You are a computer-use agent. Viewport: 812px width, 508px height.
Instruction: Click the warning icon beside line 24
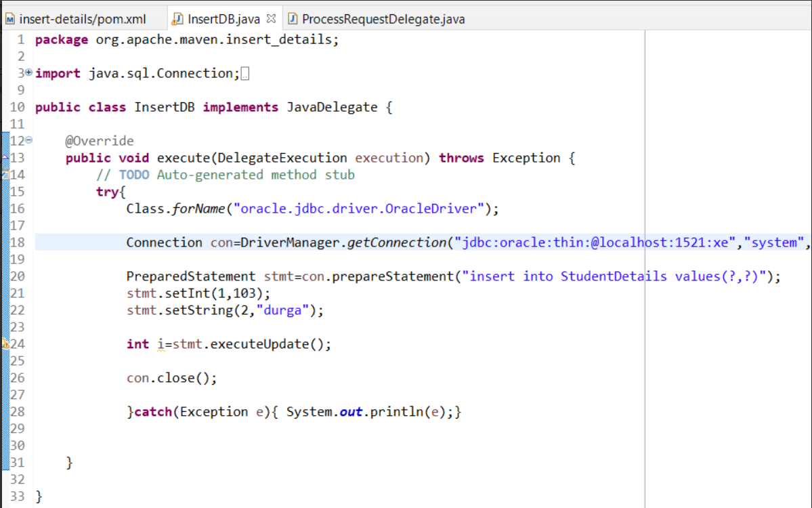[4, 343]
